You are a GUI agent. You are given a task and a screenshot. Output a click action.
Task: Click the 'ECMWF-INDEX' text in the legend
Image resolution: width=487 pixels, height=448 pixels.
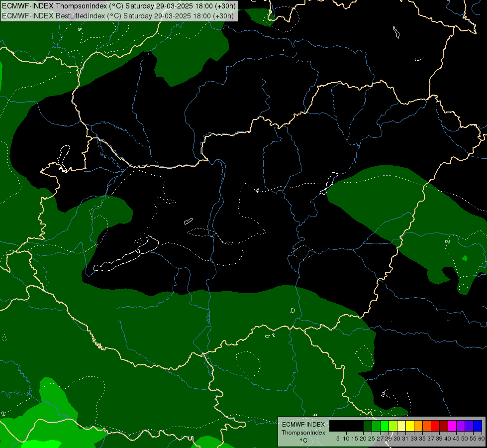tap(303, 425)
